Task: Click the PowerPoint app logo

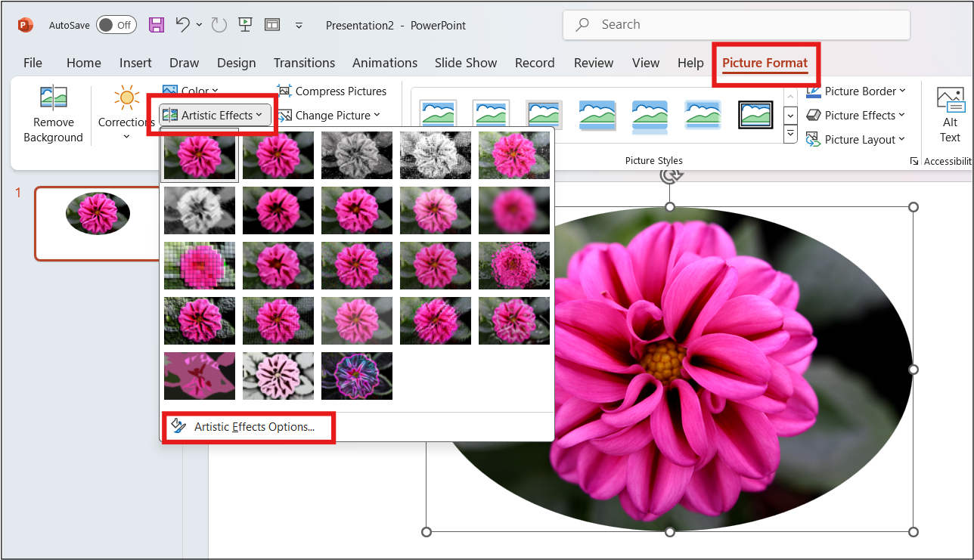Action: 26,25
